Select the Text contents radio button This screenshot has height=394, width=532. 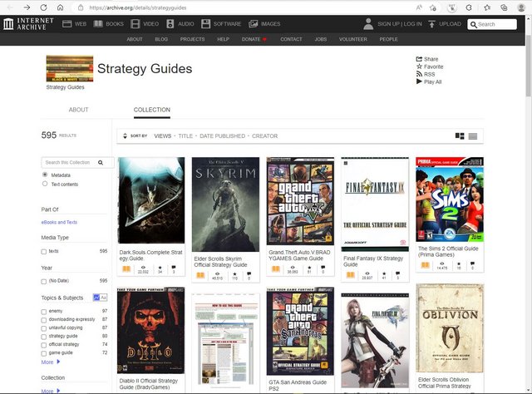[x=45, y=184]
